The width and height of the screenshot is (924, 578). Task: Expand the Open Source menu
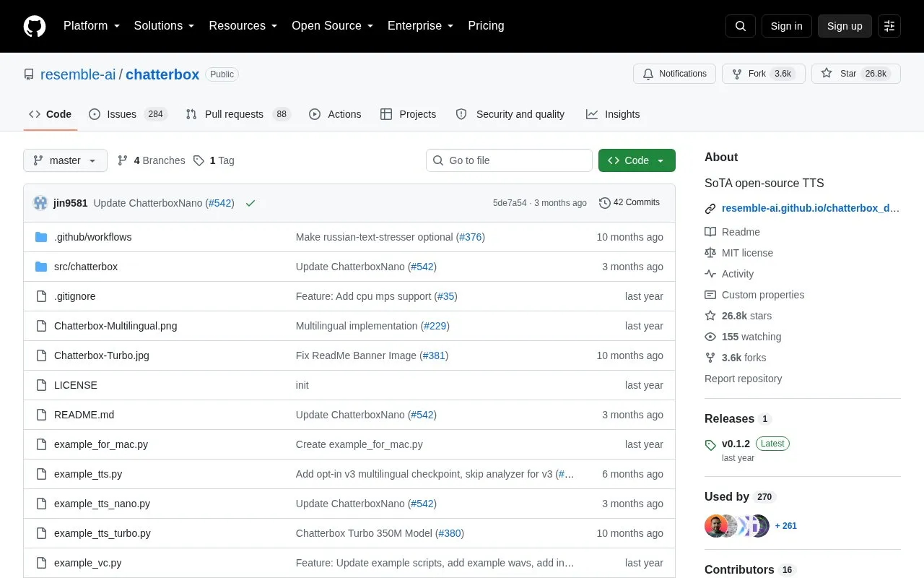tap(333, 26)
